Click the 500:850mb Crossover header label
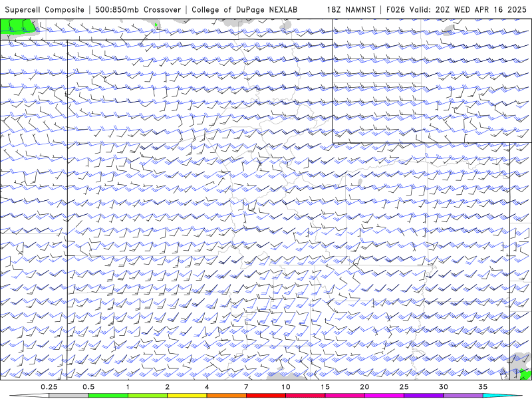 point(138,9)
